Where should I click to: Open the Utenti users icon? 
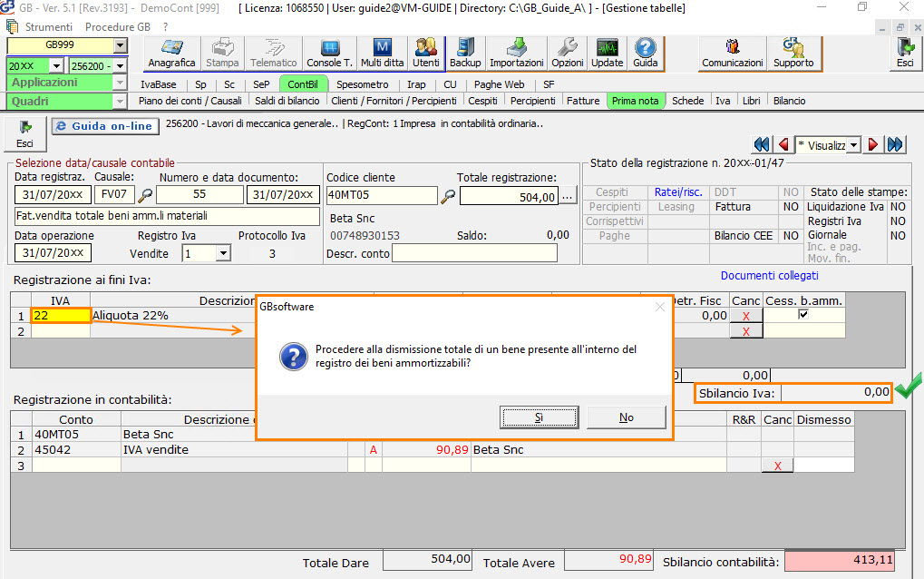point(426,53)
